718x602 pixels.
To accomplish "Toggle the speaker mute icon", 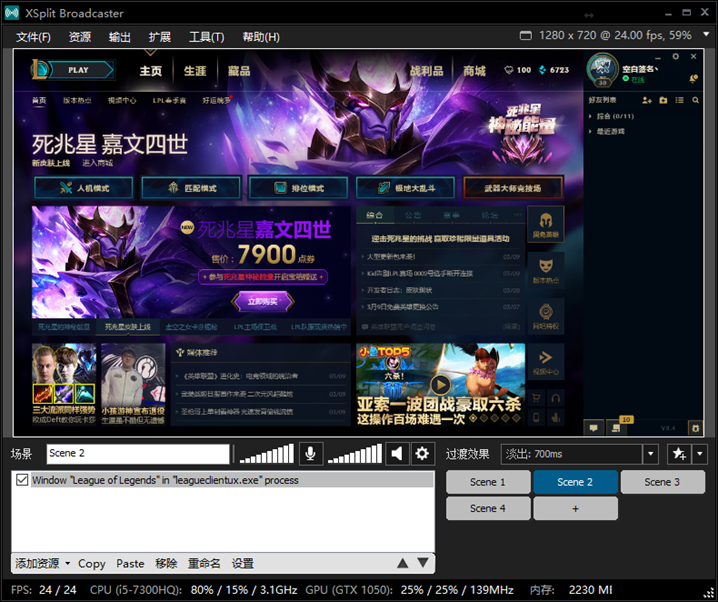I will click(397, 454).
